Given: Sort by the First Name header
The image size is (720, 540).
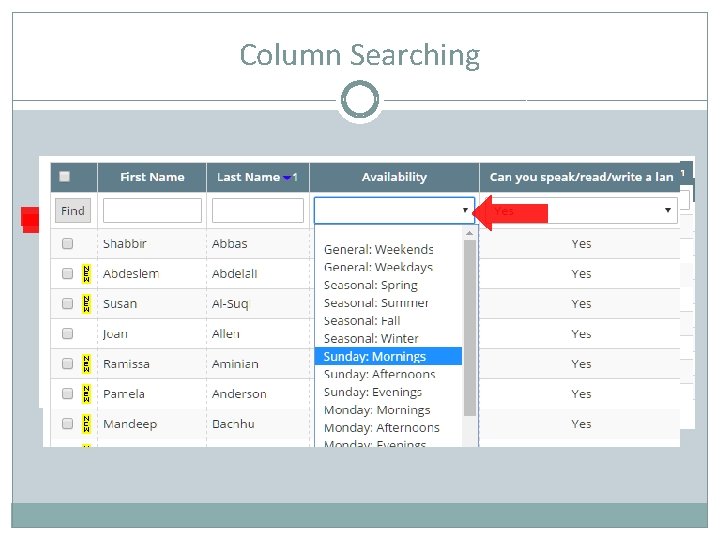Looking at the screenshot, I should coord(152,177).
